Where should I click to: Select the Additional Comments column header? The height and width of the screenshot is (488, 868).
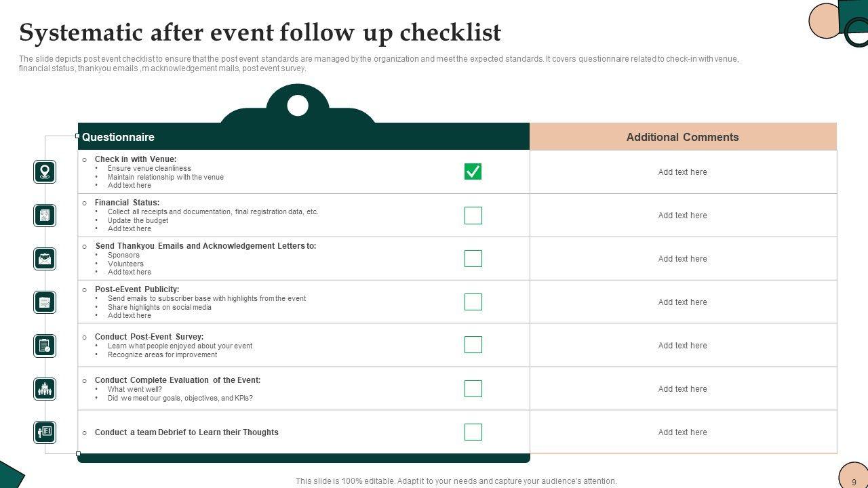682,137
